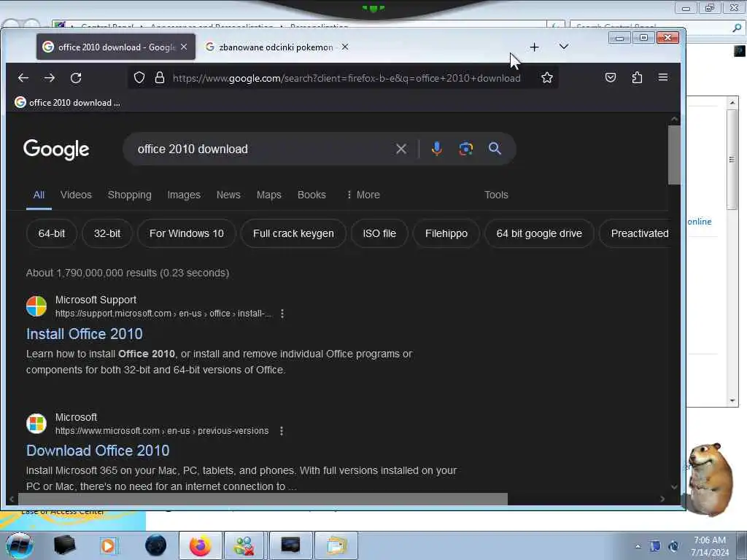Switch to Shopping results
Viewport: 747px width, 560px height.
pos(130,195)
